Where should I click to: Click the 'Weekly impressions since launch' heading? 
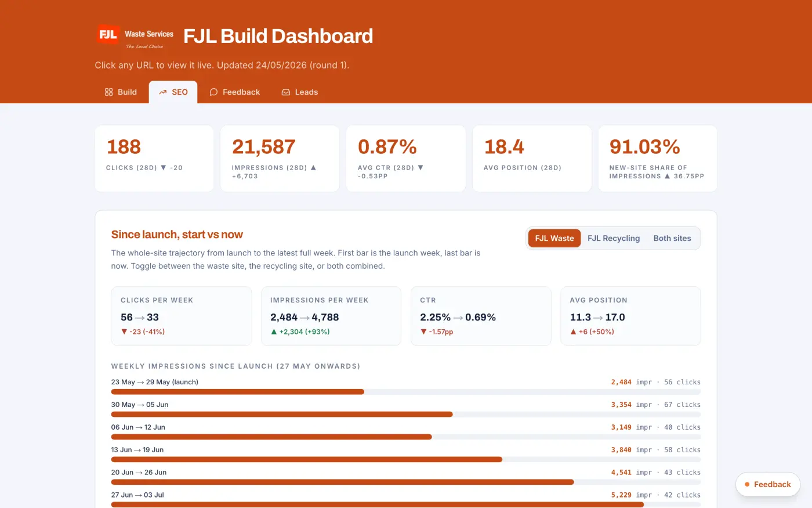[x=235, y=366]
